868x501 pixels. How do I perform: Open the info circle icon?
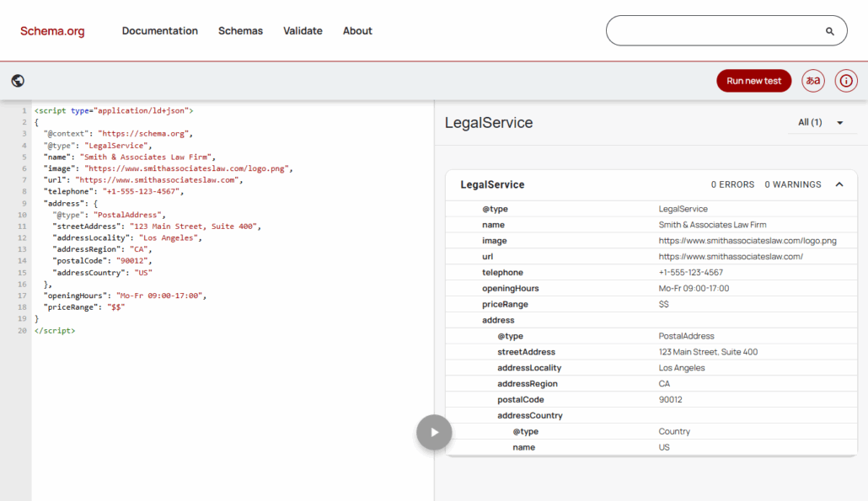[846, 81]
